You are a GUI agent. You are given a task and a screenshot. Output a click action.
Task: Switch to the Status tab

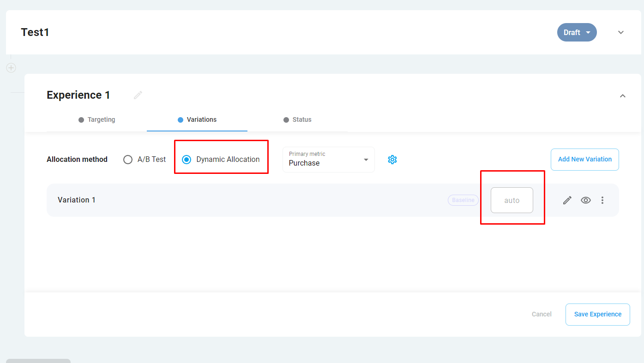[x=297, y=119]
